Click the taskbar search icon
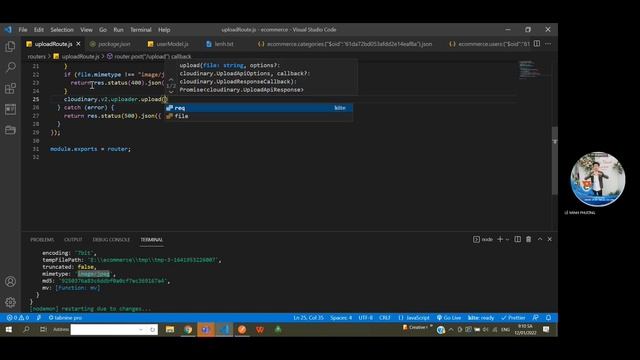 pos(26,329)
